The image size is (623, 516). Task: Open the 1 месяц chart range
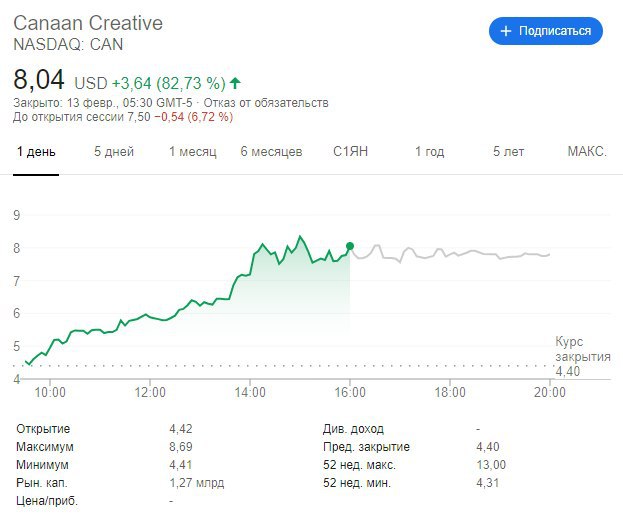click(x=192, y=152)
